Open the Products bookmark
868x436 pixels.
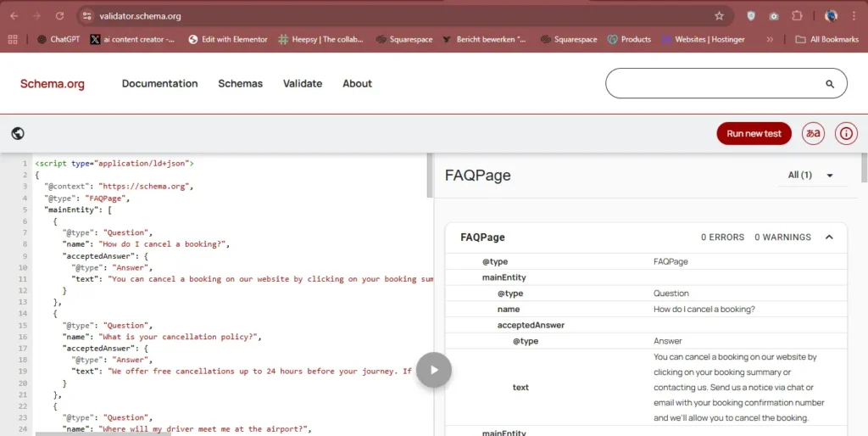[629, 39]
